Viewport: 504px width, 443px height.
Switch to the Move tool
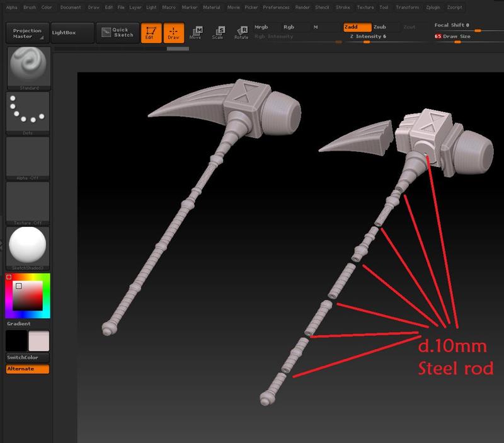pyautogui.click(x=196, y=33)
